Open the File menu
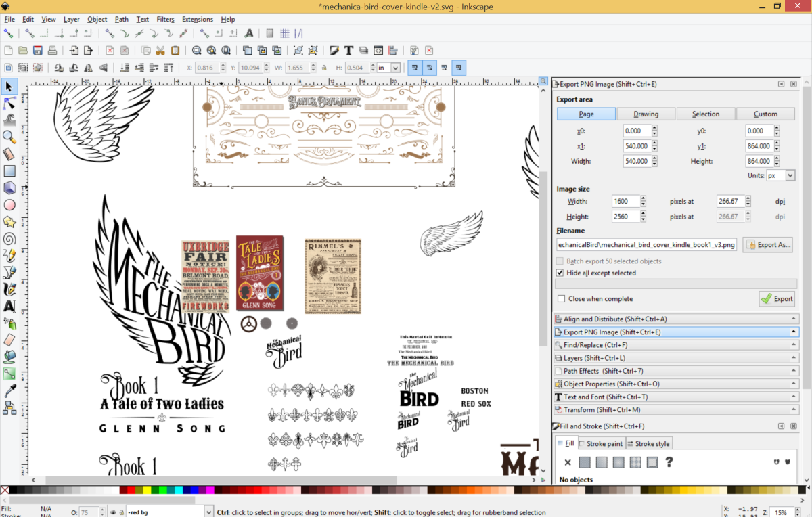Viewport: 812px width, 517px height. pyautogui.click(x=9, y=19)
